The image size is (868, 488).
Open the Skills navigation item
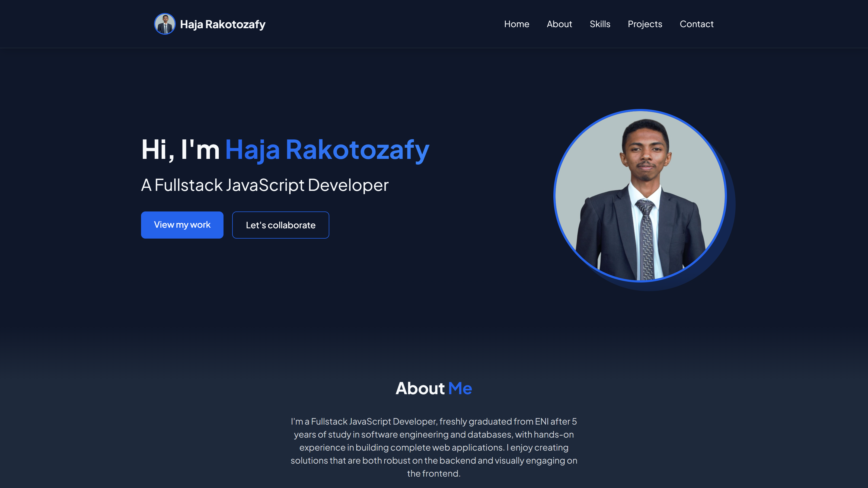(600, 24)
